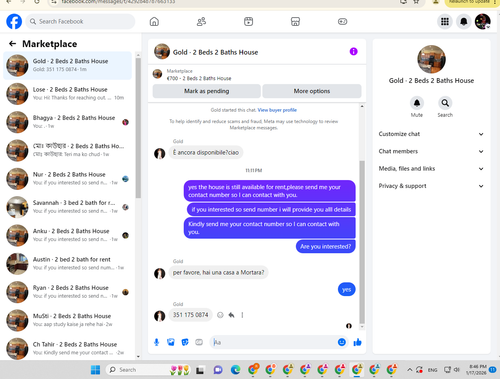The width and height of the screenshot is (500, 379).
Task: Open the Savannah 3 bed 2 bath conversation
Action: coord(67,207)
